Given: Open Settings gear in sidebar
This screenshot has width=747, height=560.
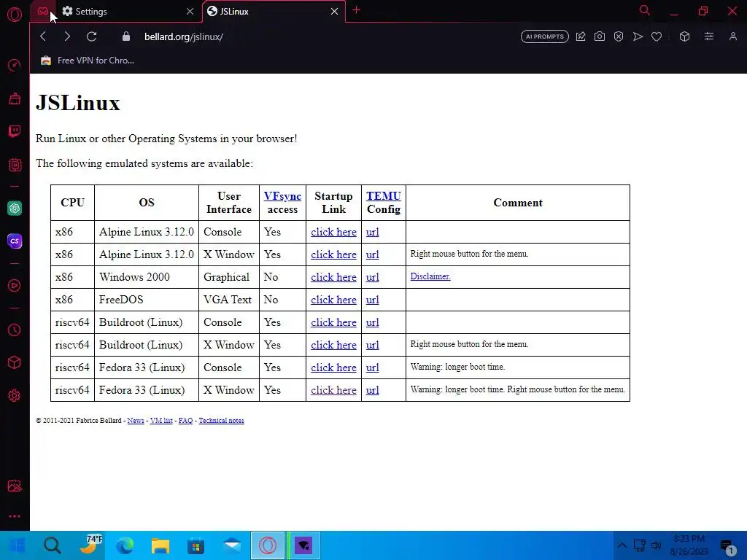Looking at the screenshot, I should [x=15, y=395].
